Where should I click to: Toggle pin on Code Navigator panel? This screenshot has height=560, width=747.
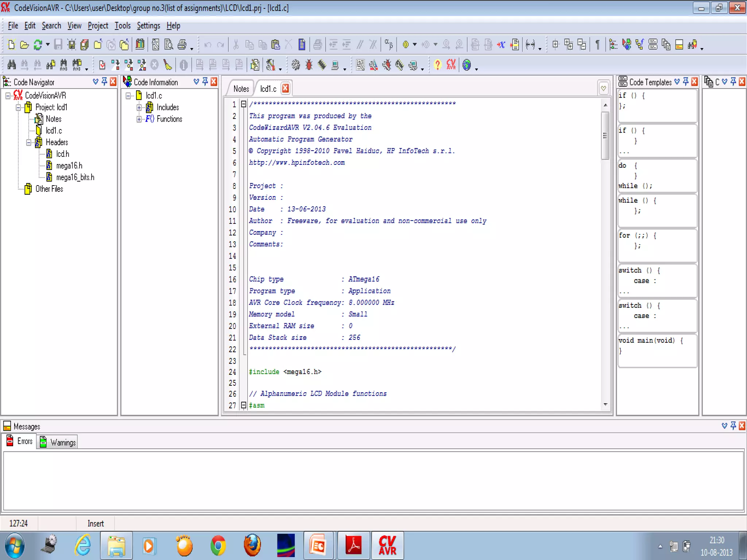[x=104, y=82]
